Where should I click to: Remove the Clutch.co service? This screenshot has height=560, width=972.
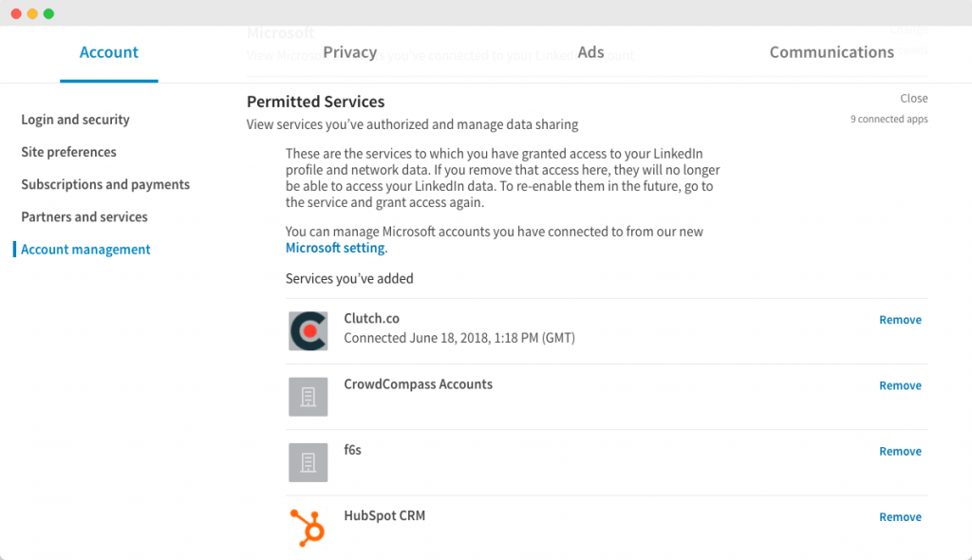coord(900,320)
